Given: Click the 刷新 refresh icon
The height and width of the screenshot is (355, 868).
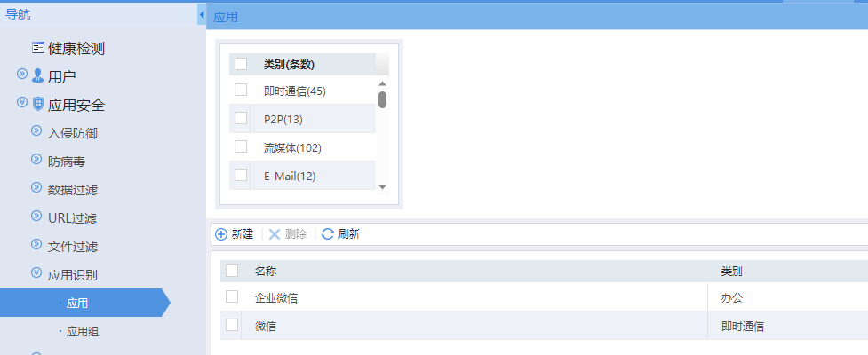Looking at the screenshot, I should (x=328, y=234).
